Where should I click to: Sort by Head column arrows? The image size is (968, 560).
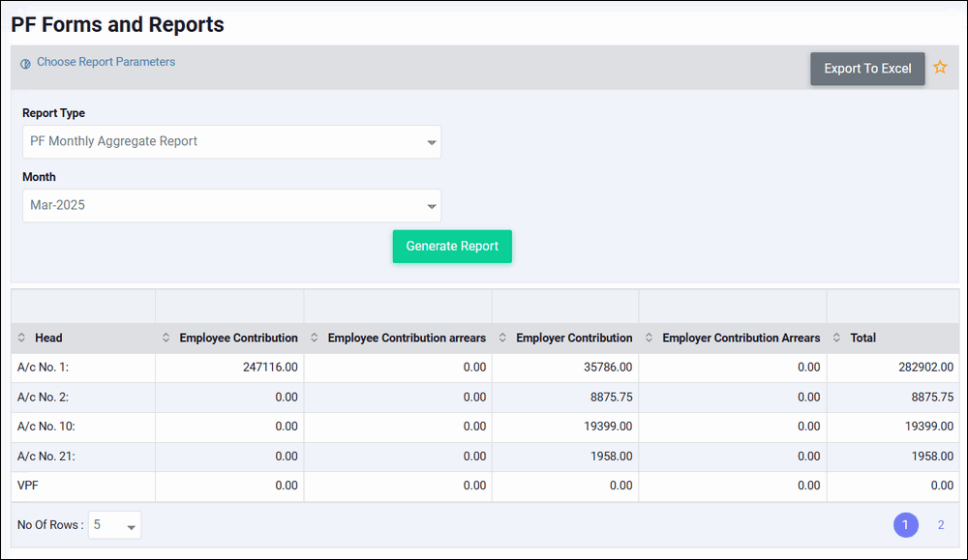(21, 338)
